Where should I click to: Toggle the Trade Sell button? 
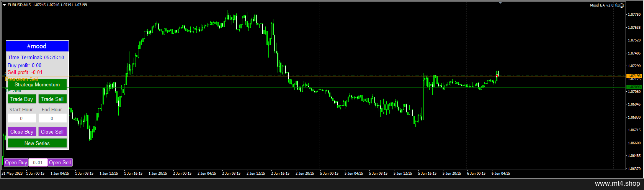pyautogui.click(x=52, y=99)
